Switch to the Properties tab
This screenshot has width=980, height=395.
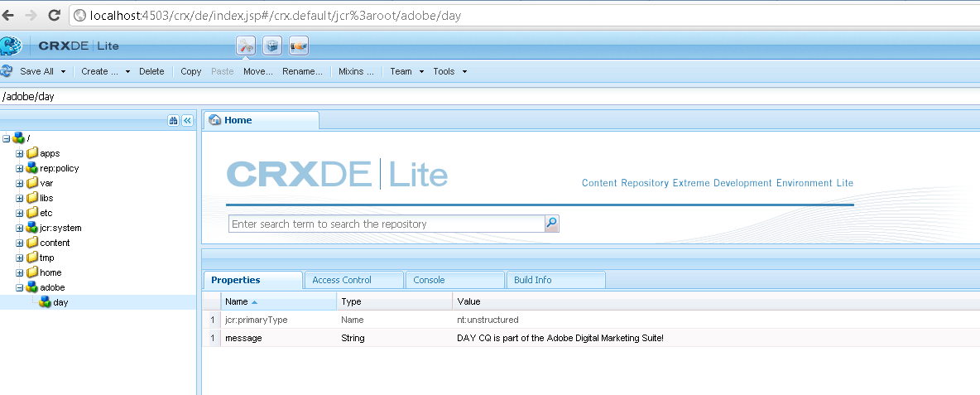[253, 280]
